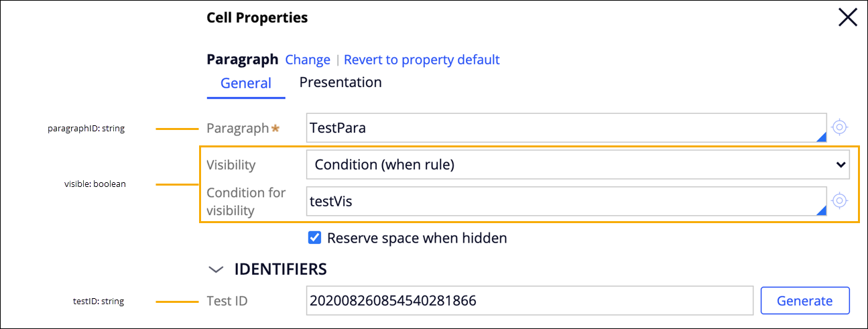Open the target icon beside testVis field

(x=840, y=200)
